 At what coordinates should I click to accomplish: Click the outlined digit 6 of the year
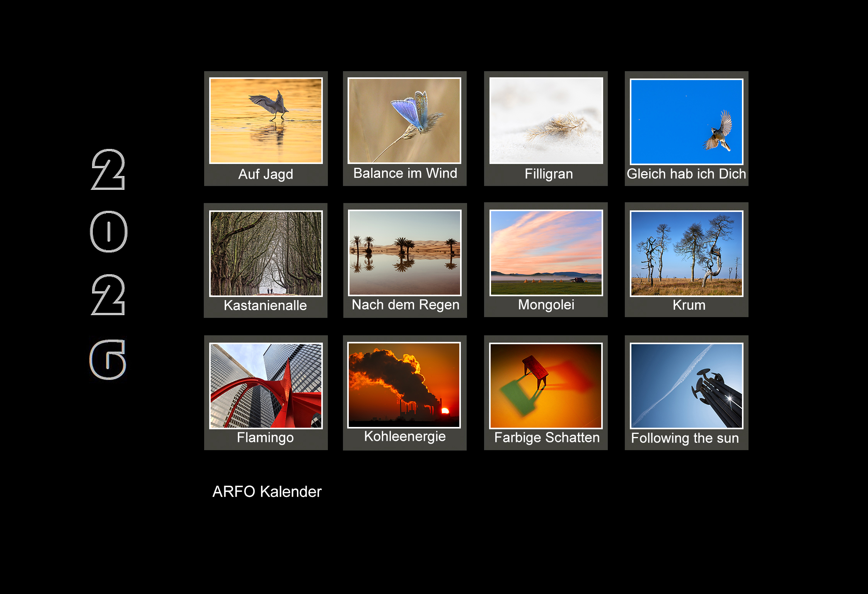point(108,360)
